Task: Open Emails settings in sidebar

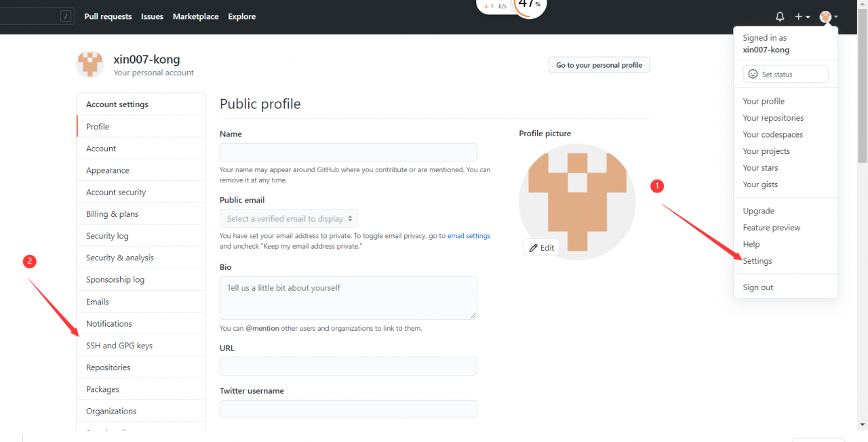Action: click(140, 302)
